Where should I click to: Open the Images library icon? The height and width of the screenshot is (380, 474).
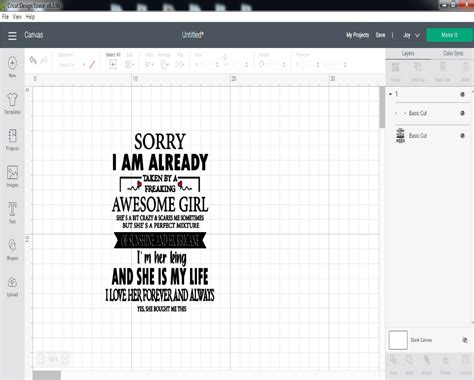pos(12,173)
